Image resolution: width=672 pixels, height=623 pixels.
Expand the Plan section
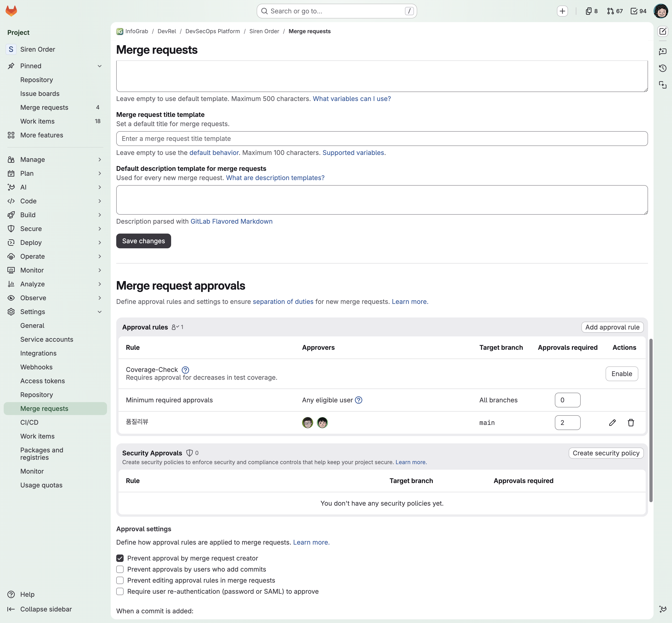click(x=55, y=173)
